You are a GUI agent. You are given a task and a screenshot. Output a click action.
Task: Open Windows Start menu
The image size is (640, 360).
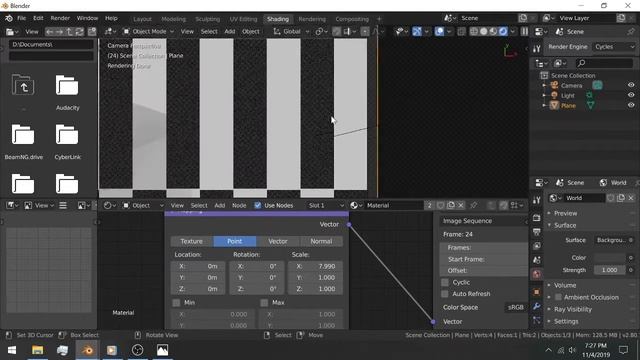pyautogui.click(x=12, y=350)
